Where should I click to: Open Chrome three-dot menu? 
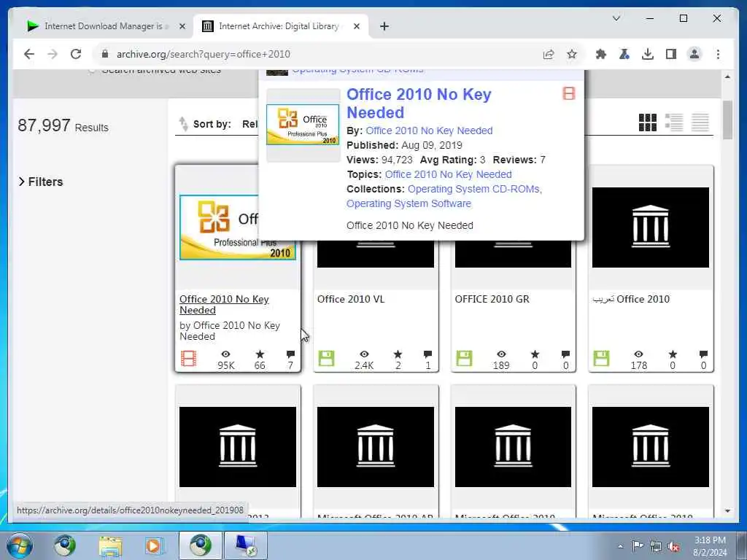coord(718,54)
